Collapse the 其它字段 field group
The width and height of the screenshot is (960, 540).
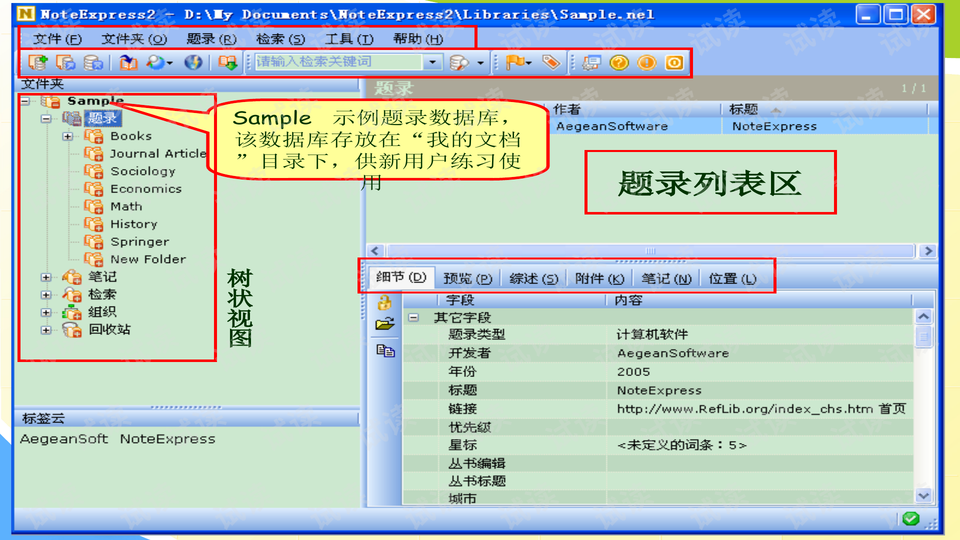click(414, 317)
